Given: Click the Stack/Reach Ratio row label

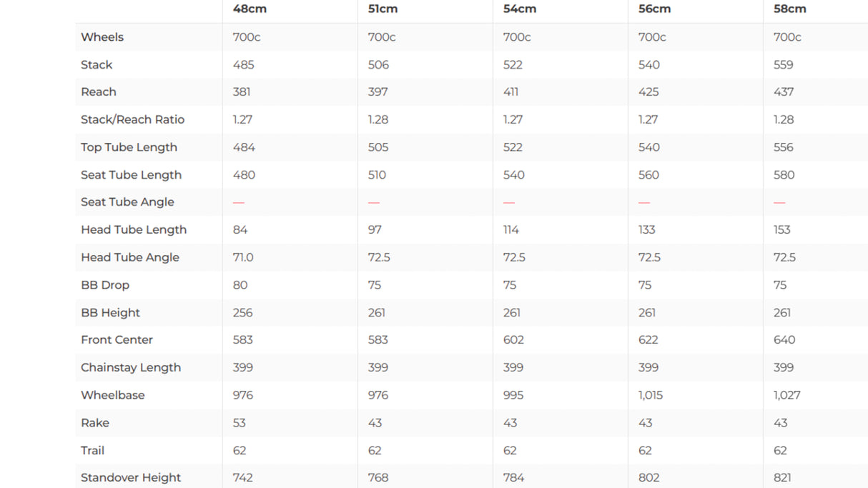Looking at the screenshot, I should tap(132, 119).
